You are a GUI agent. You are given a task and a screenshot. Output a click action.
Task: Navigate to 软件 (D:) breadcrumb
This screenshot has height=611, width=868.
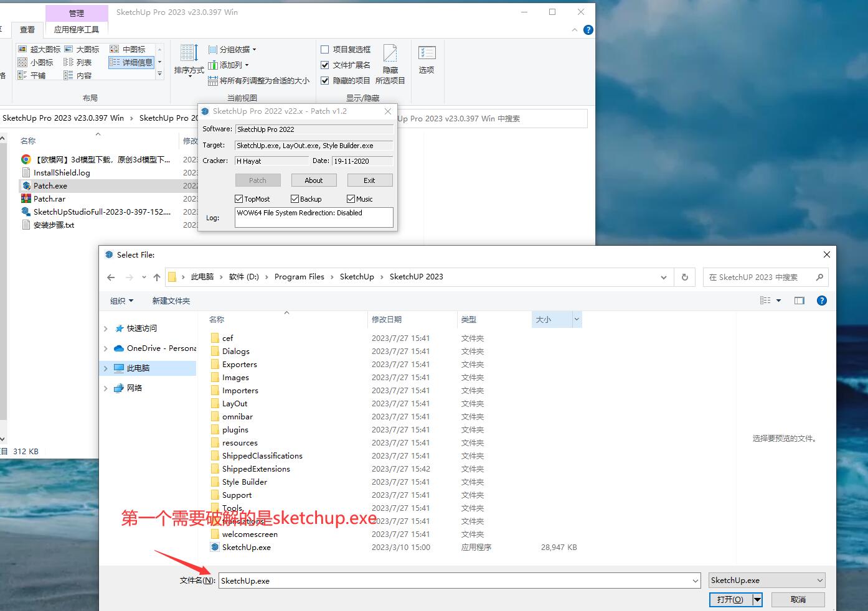[x=243, y=277]
